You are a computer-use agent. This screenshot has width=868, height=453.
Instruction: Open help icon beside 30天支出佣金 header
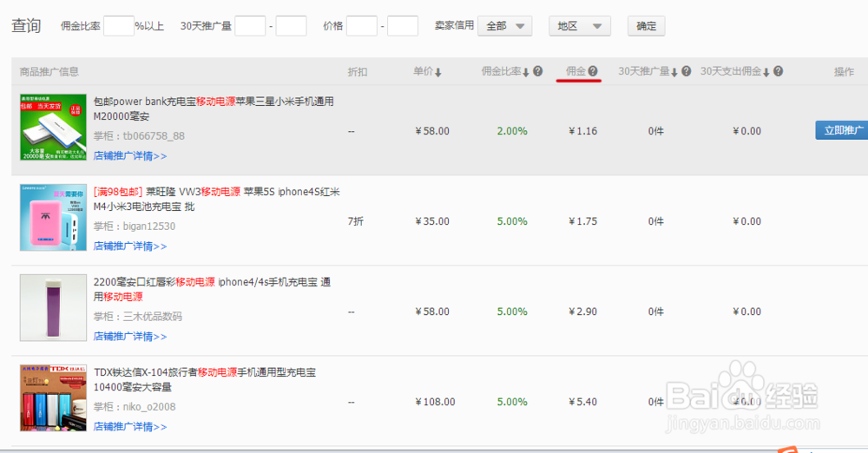pos(778,71)
